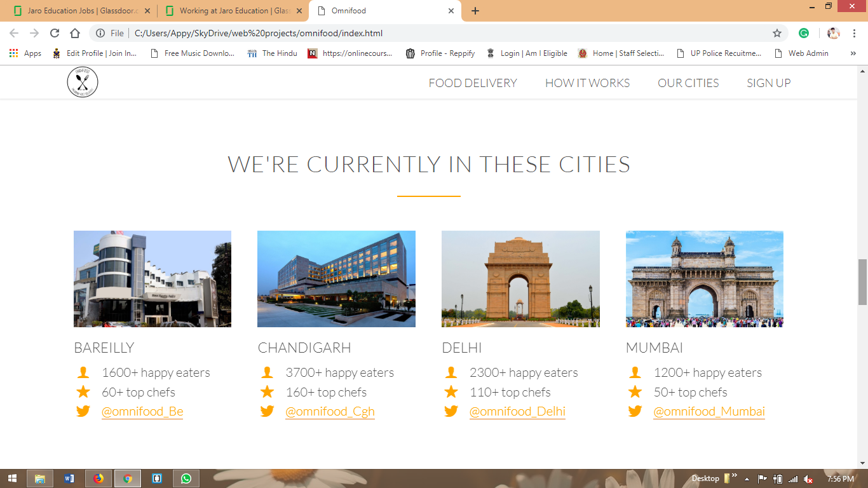Screen dimensions: 868x488
Task: Expand the Desktop toolbar chevron
Action: pyautogui.click(x=735, y=475)
